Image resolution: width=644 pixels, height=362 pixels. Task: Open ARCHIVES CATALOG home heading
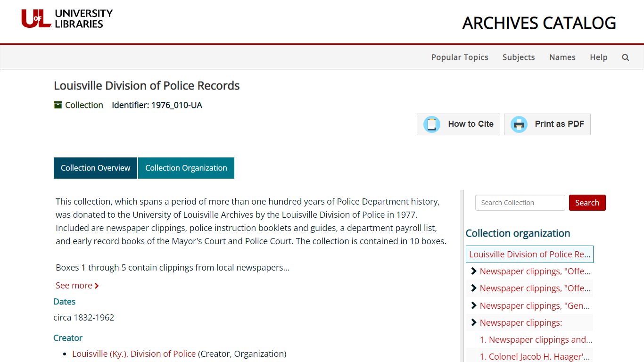click(539, 23)
